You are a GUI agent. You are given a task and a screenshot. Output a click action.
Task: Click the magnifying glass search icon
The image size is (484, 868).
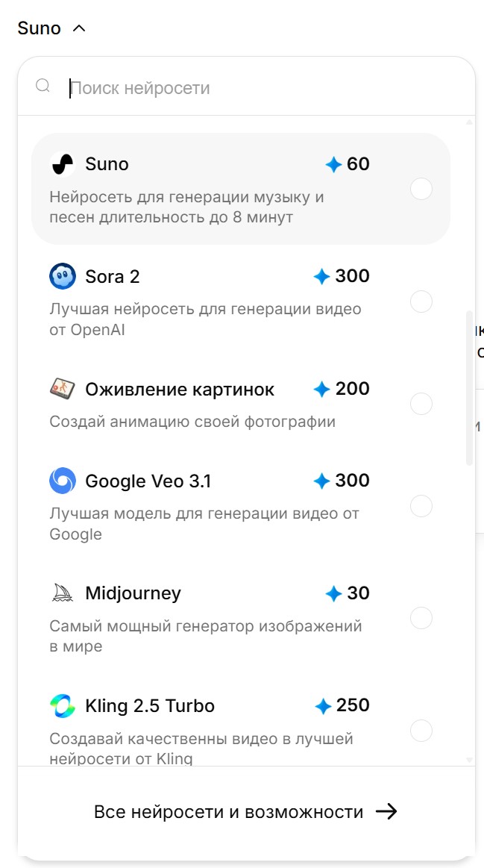tap(43, 85)
